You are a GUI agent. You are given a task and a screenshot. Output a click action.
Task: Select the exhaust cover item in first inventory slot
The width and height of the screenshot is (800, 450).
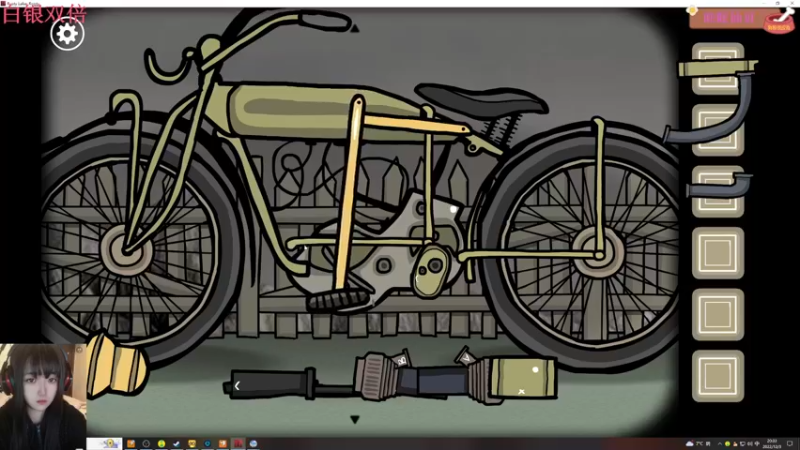point(718,68)
